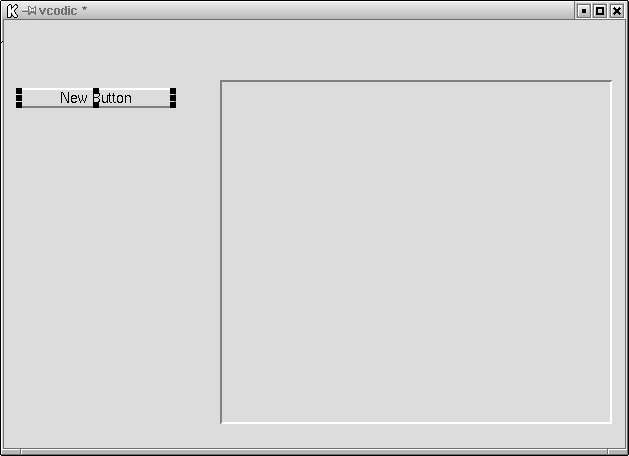Minimize the vcodic window
Screen dimensions: 629x456
(x=584, y=11)
